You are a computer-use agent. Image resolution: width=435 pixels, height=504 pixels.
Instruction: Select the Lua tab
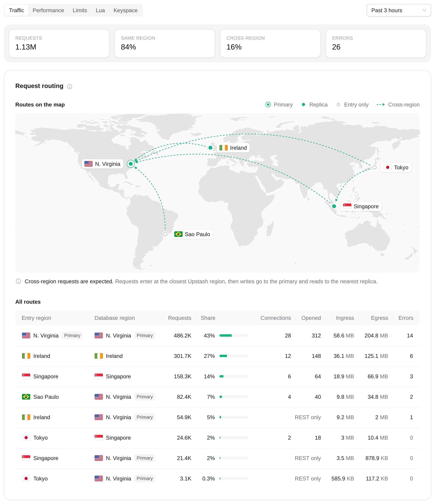tap(100, 10)
